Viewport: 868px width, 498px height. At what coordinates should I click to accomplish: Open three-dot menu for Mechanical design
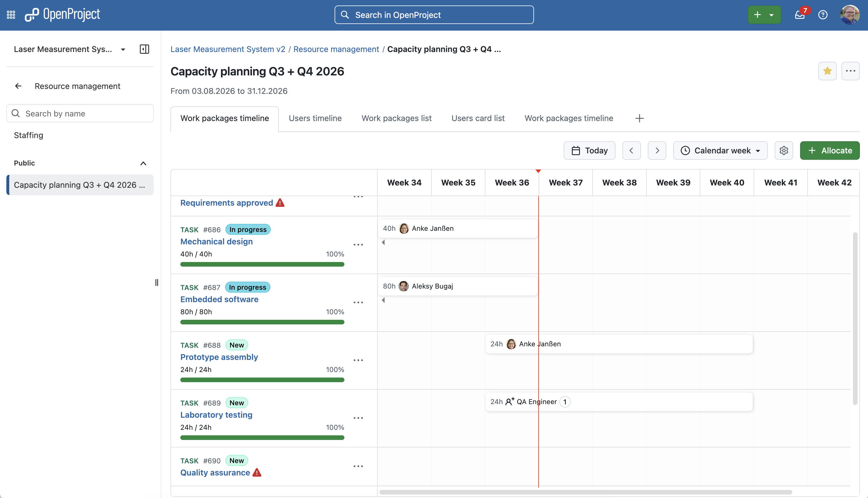358,245
